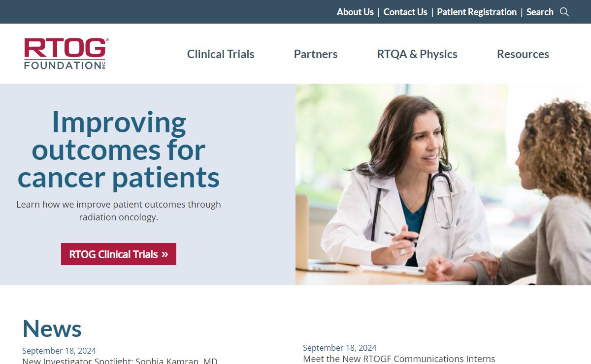Click the doctor and patient hero image

[443, 184]
